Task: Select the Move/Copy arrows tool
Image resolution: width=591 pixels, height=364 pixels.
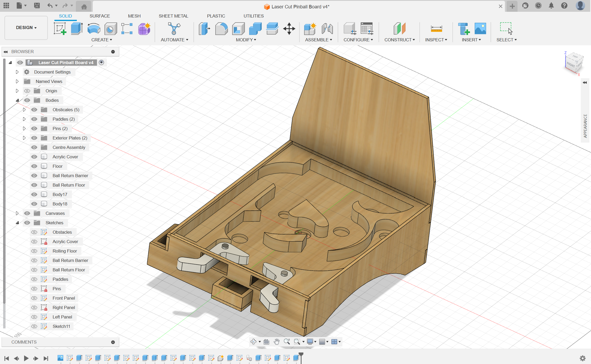Action: (x=289, y=29)
